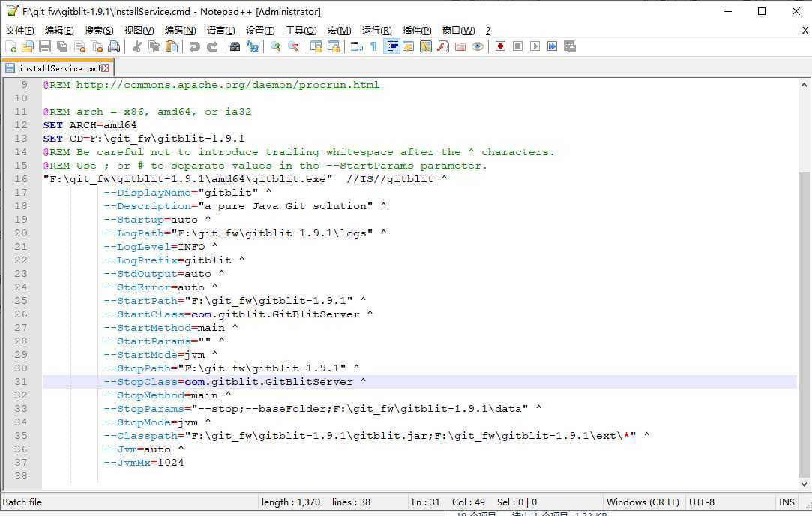Open the 编码(N) menu
The height and width of the screenshot is (516, 812).
click(180, 31)
